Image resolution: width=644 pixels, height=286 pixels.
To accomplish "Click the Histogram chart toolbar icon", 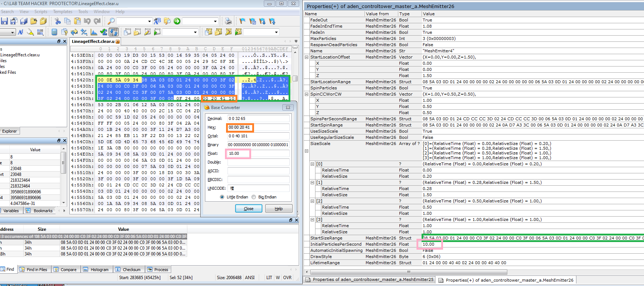I will [x=94, y=32].
